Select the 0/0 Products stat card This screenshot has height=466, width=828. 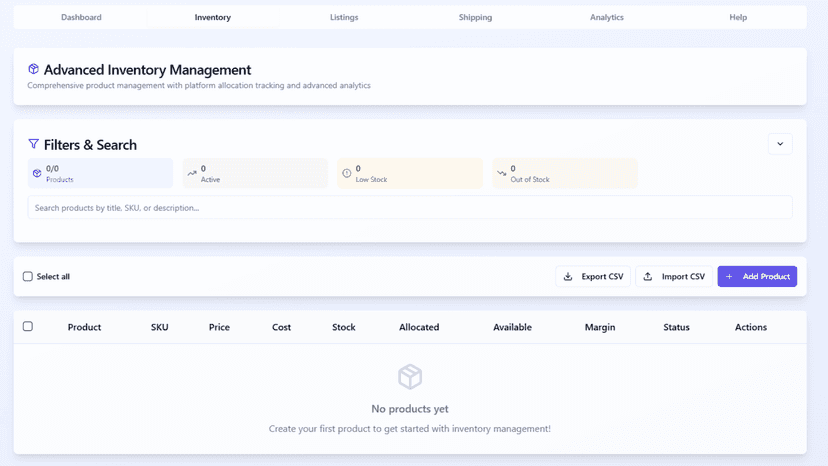(100, 173)
